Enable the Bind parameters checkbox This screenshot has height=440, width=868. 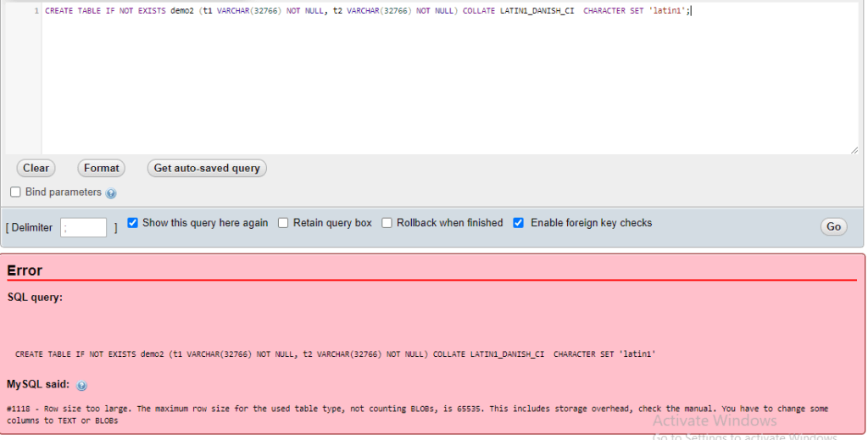(15, 192)
